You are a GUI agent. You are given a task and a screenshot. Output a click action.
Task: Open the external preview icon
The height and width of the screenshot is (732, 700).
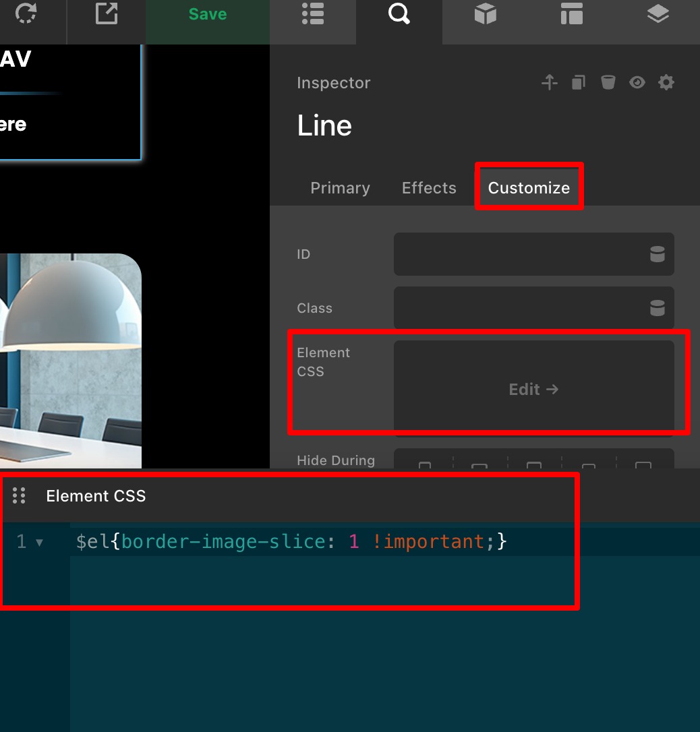[x=107, y=14]
